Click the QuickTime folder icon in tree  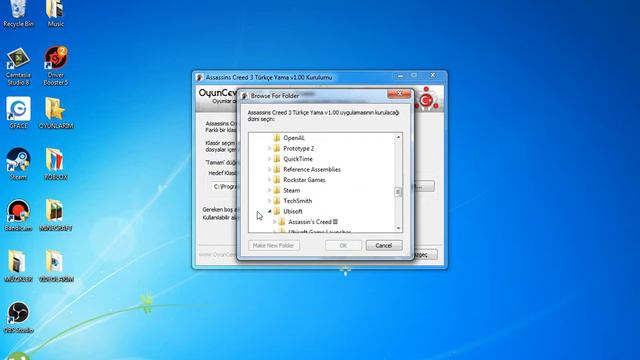click(x=277, y=159)
